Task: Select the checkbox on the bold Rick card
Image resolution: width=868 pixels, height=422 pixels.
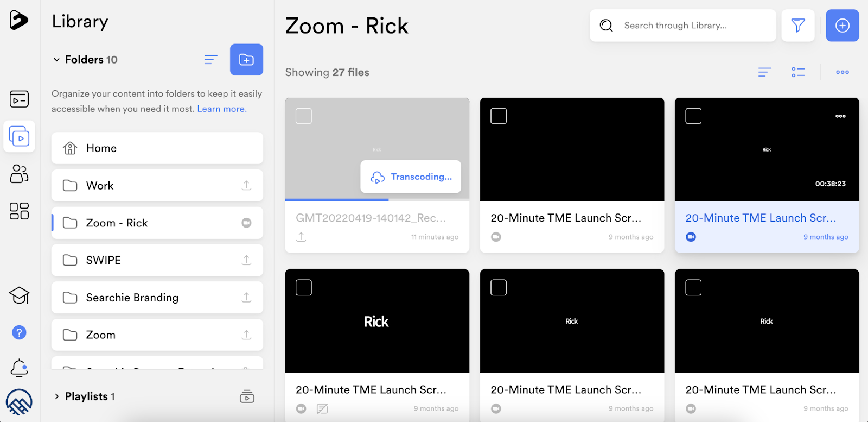Action: tap(304, 287)
